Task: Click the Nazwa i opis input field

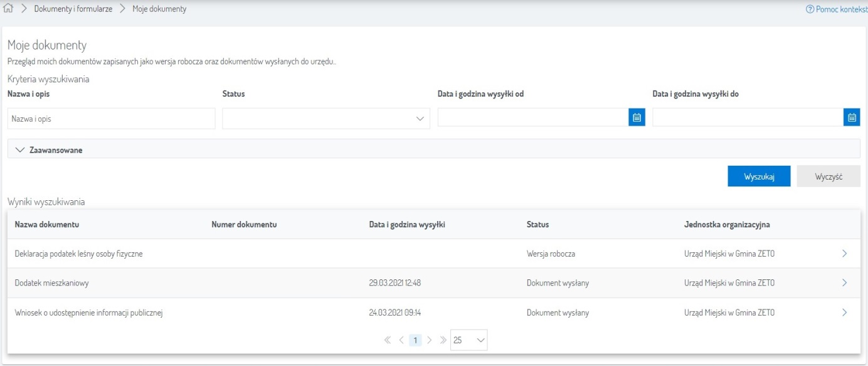Action: pyautogui.click(x=111, y=119)
